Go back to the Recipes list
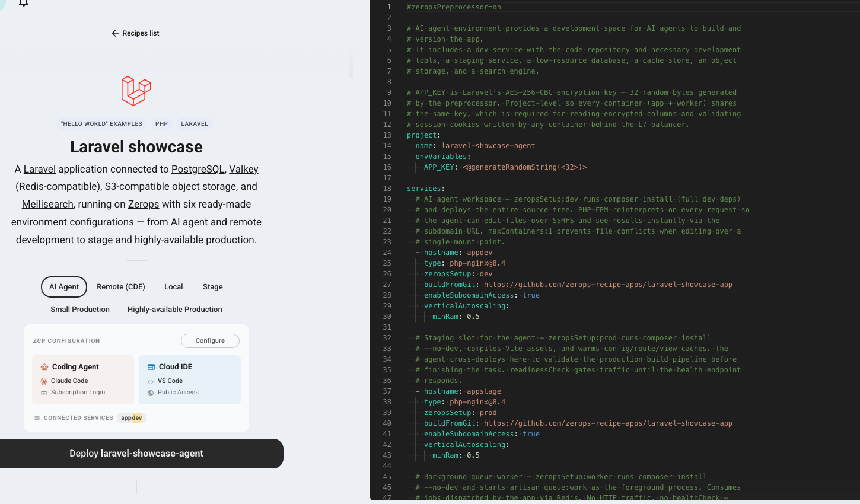This screenshot has width=860, height=504. pyautogui.click(x=135, y=33)
